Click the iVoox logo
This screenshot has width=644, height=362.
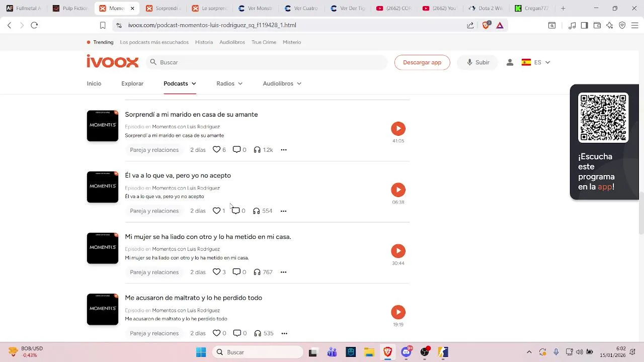pos(112,61)
